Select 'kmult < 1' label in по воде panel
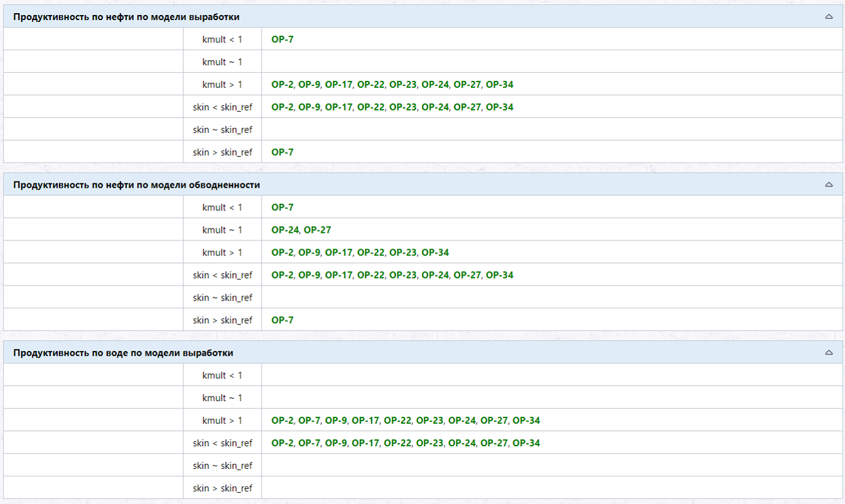The image size is (845, 504). point(222,375)
